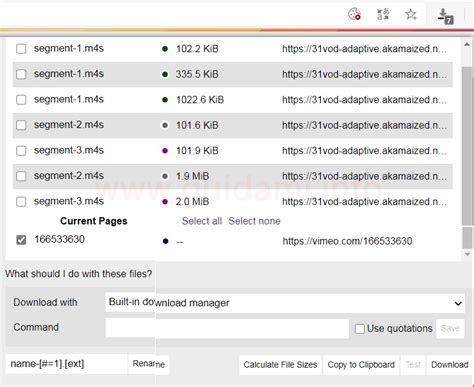Click the Download button

(450, 365)
